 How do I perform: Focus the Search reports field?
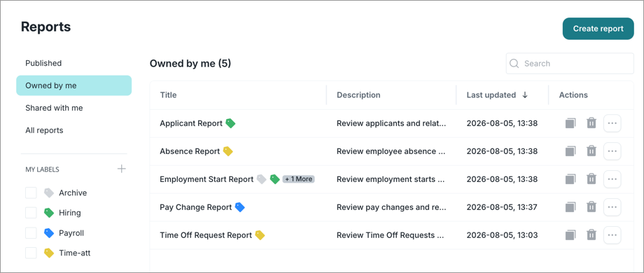point(570,64)
